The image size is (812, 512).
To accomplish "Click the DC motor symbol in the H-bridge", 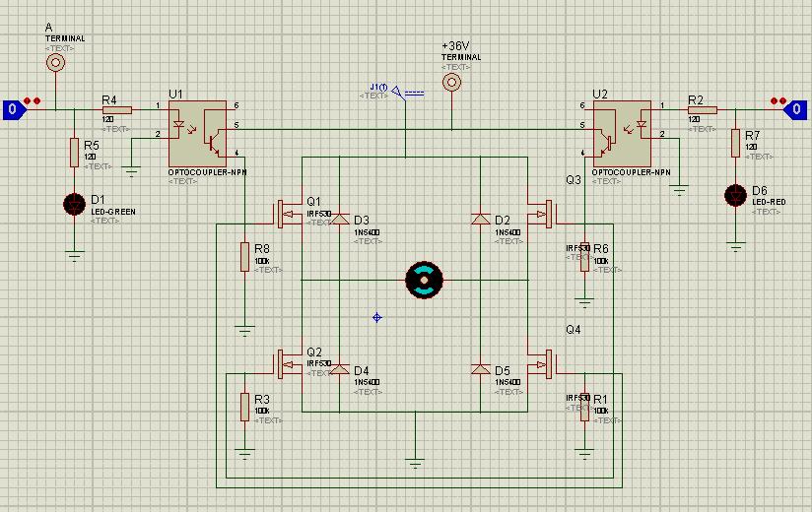I will point(424,280).
